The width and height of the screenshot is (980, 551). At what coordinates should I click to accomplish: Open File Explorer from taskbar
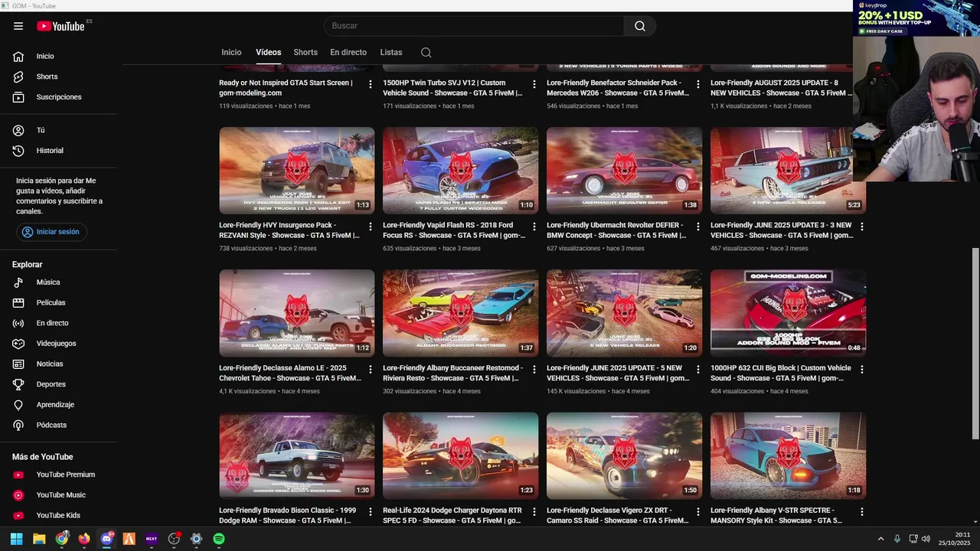[39, 539]
